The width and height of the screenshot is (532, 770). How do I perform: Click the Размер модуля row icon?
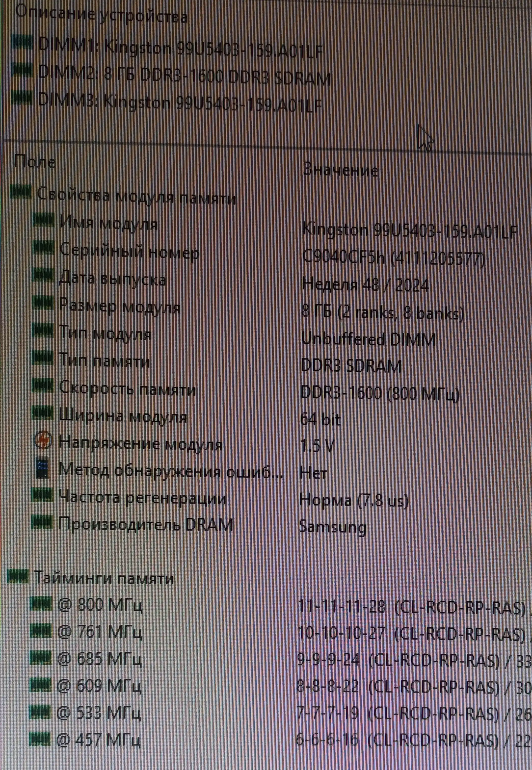[43, 303]
